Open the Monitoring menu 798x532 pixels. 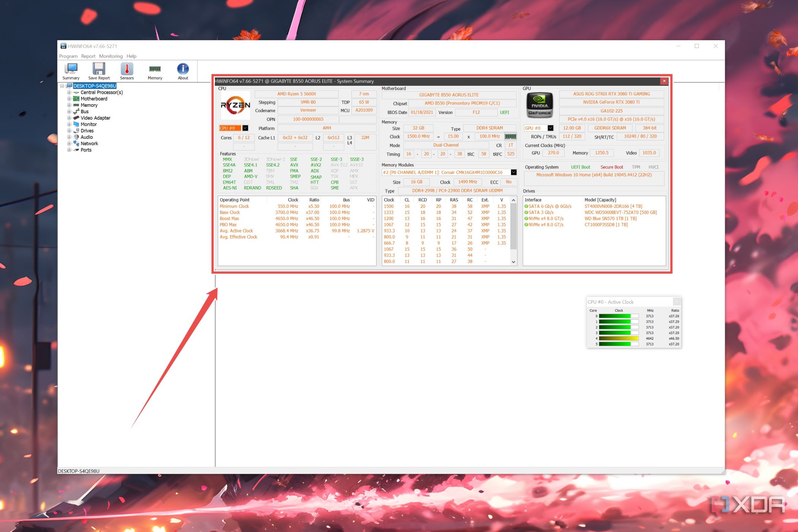coord(111,56)
